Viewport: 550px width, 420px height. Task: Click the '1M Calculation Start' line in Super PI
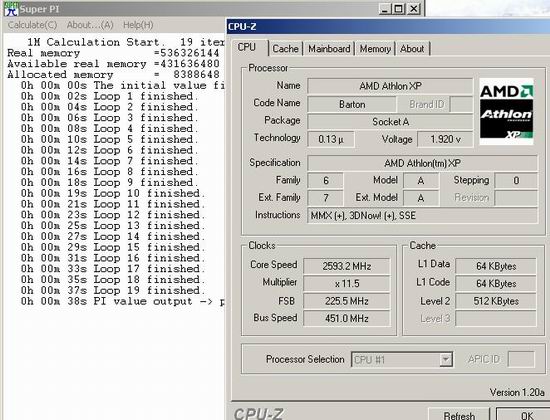click(126, 42)
